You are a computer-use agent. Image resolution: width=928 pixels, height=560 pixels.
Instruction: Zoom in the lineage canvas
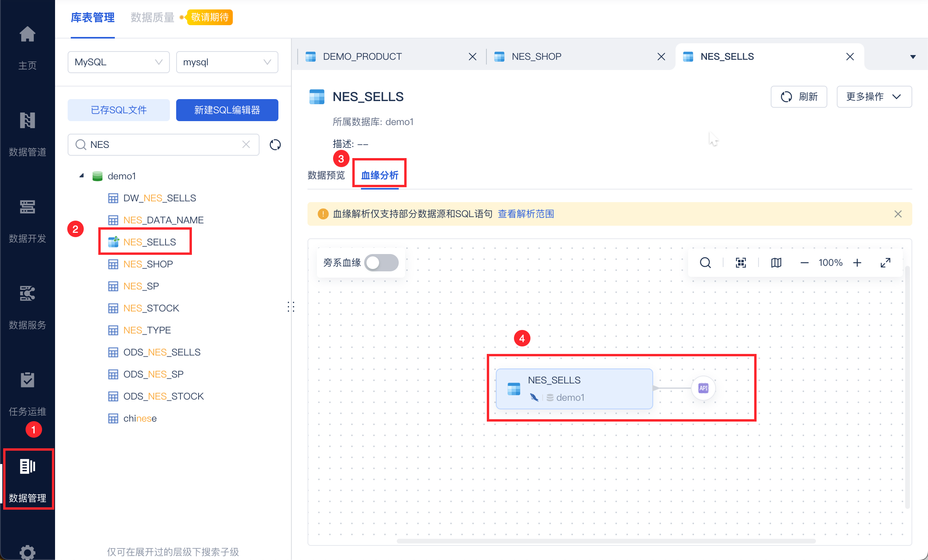click(857, 263)
